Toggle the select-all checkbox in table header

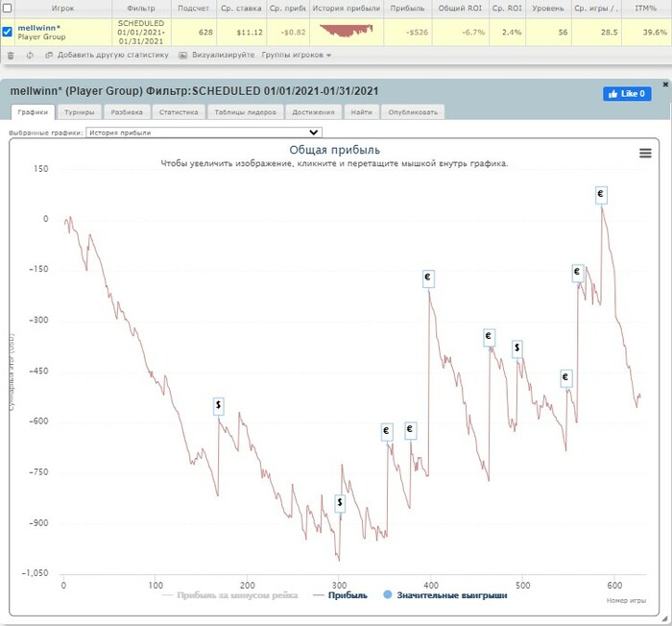pos(8,8)
